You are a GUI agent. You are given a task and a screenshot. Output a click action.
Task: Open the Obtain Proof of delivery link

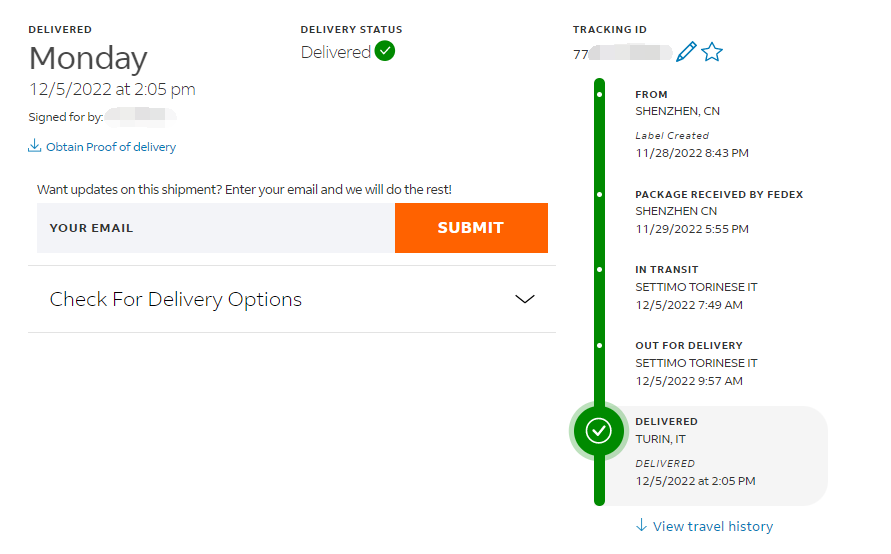pyautogui.click(x=111, y=147)
